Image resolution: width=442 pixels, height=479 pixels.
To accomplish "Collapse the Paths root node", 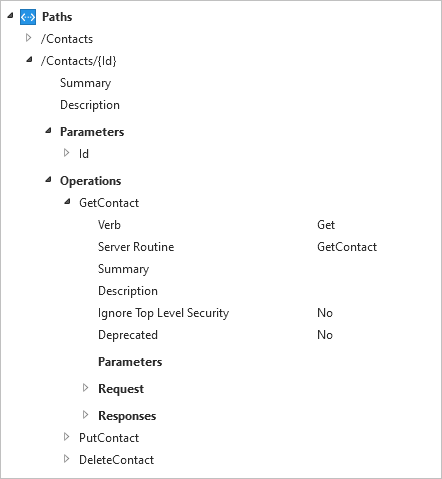I will (11, 15).
